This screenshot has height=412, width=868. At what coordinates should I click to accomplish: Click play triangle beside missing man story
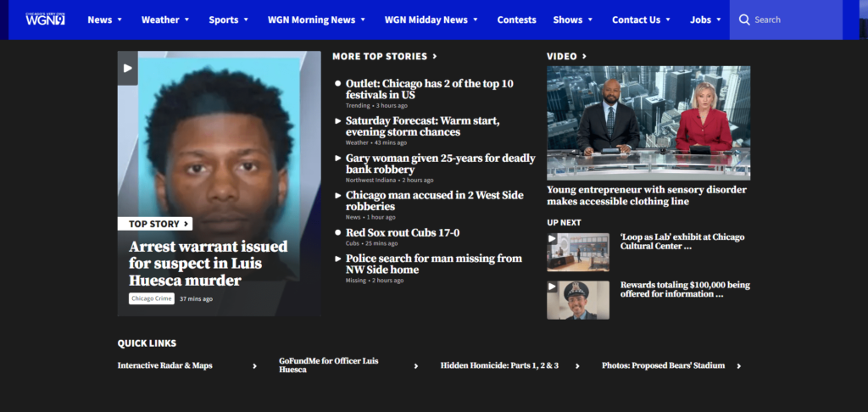(338, 258)
